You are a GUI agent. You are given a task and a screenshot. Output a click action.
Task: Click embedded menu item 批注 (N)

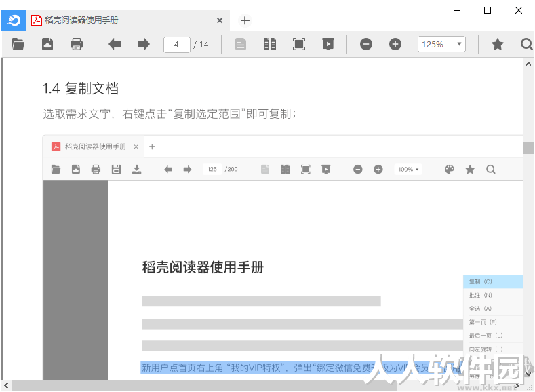[493, 295]
